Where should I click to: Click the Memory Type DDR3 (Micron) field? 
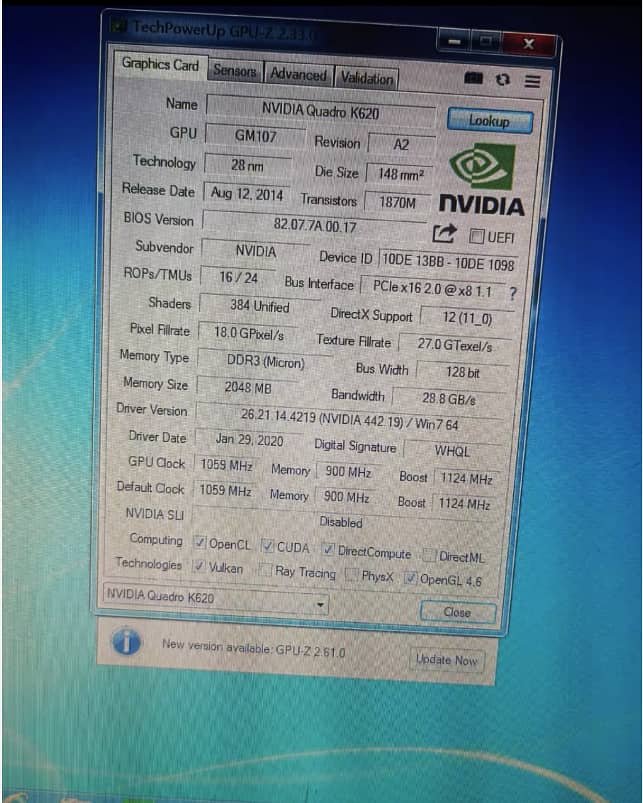(266, 362)
